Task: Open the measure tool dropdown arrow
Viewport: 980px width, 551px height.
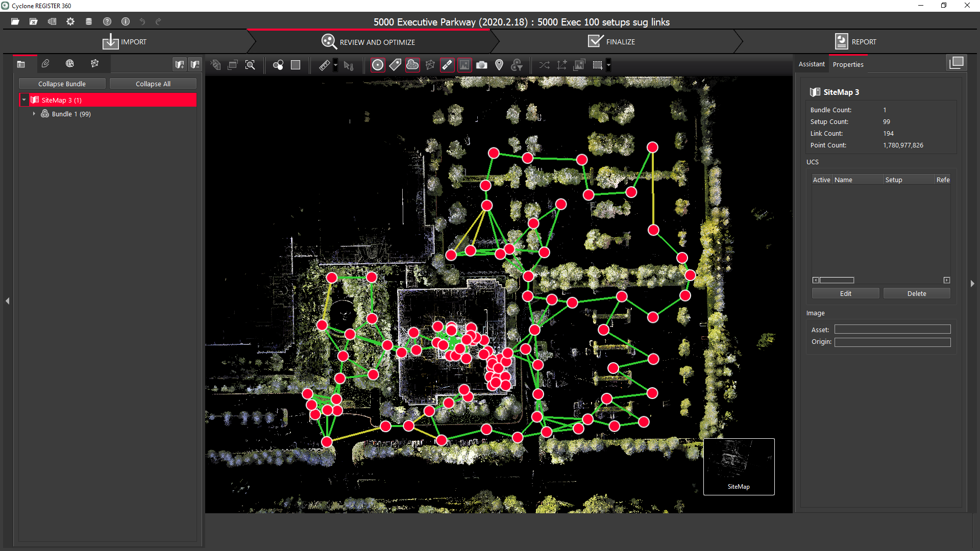Action: 335,65
